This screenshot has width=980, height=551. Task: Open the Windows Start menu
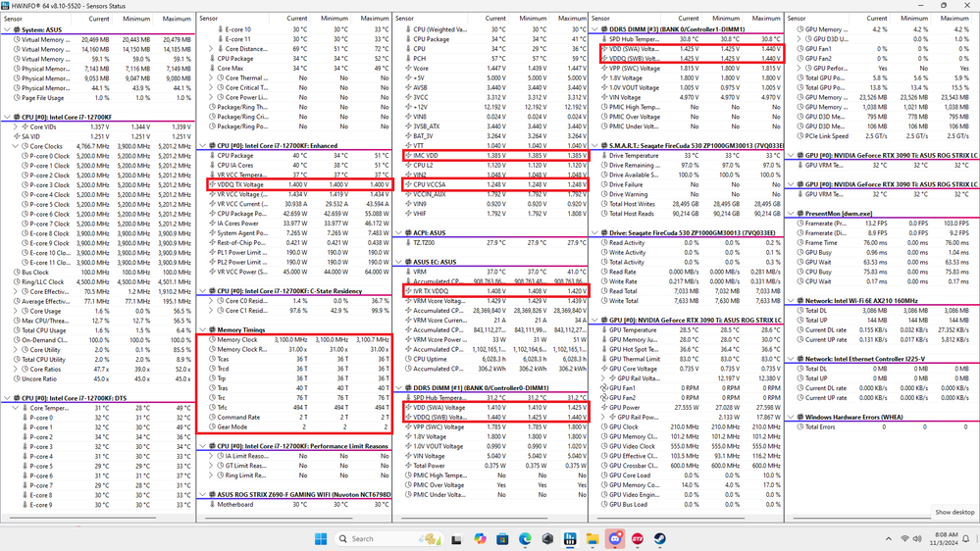click(x=321, y=538)
